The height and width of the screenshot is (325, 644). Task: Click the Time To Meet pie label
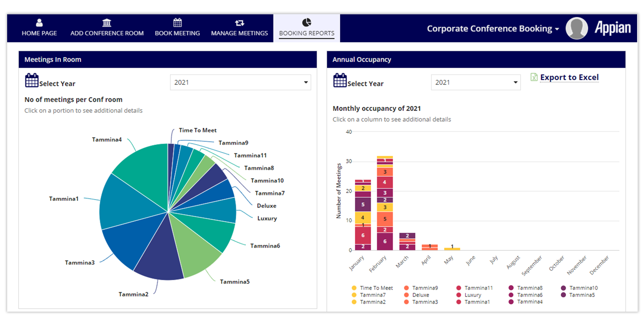coord(198,130)
